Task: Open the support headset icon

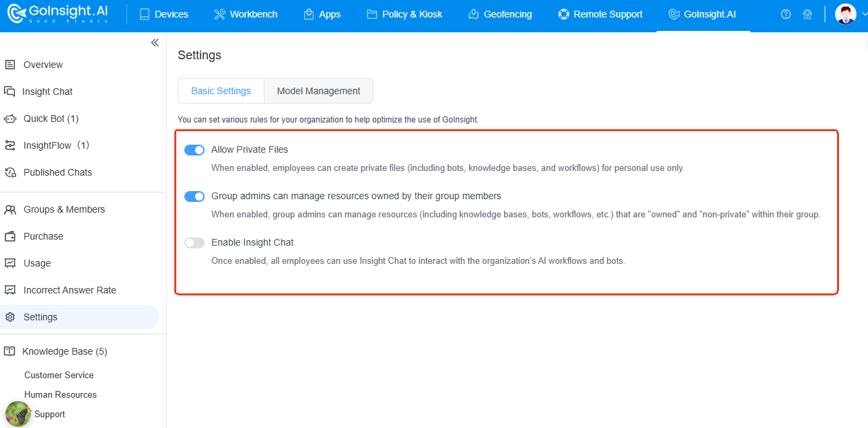Action: (x=807, y=14)
